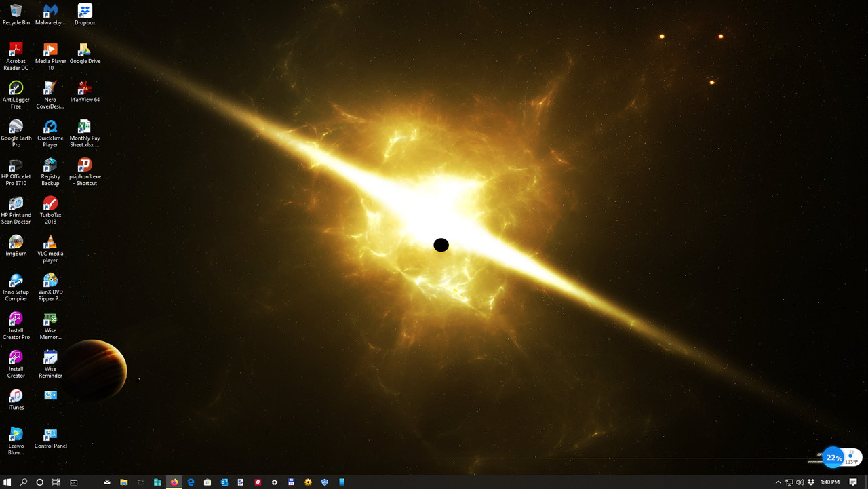Select the Registry Backup shortcut
Viewport: 868px width, 489px height.
click(50, 172)
